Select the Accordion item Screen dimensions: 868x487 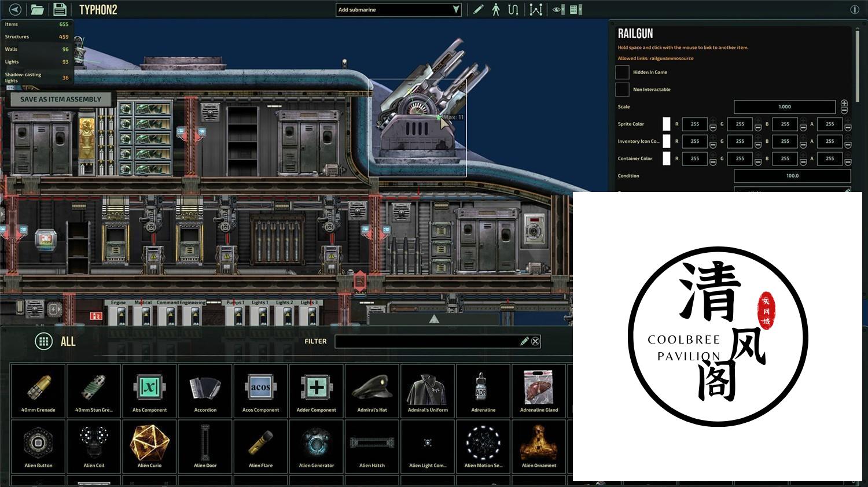coord(205,390)
